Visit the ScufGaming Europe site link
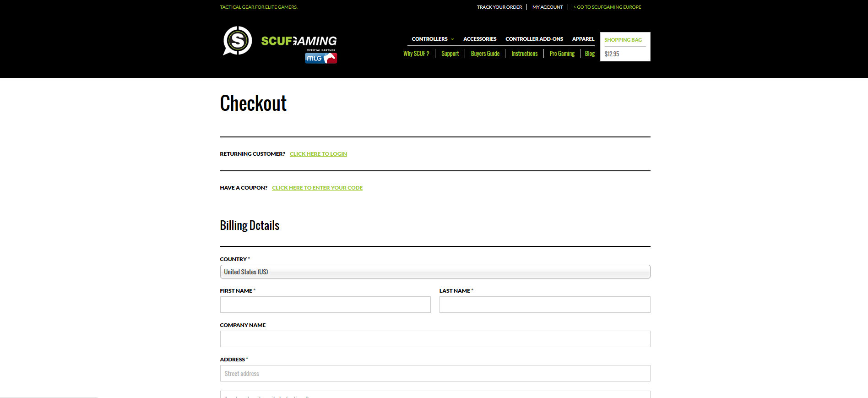The width and height of the screenshot is (868, 398). click(607, 7)
